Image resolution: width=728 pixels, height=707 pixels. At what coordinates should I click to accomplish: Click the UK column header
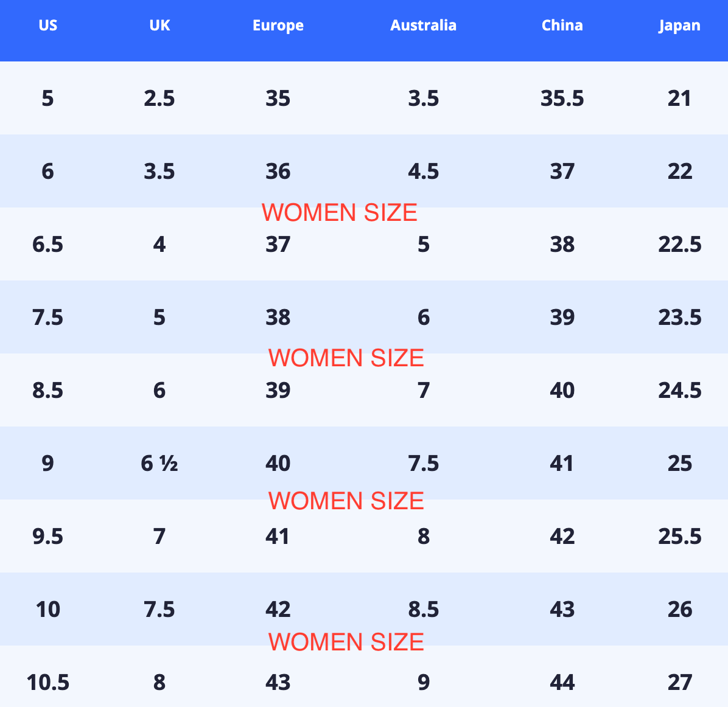159,25
